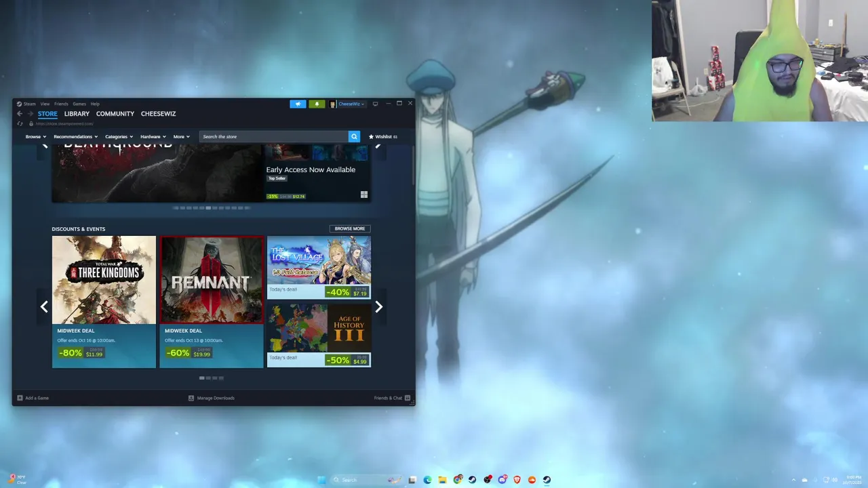868x488 pixels.
Task: Click the -50% $4.99 price tag
Action: (x=347, y=360)
